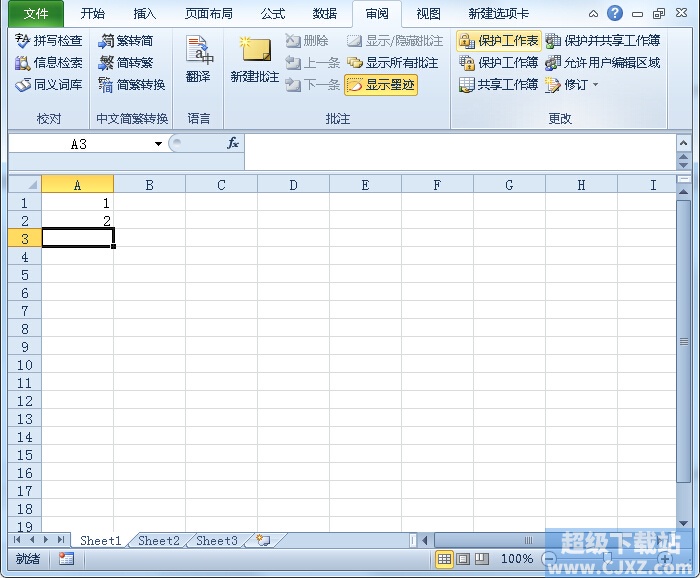Click 保护工作簿 protect workbook
The image size is (700, 578).
point(499,62)
